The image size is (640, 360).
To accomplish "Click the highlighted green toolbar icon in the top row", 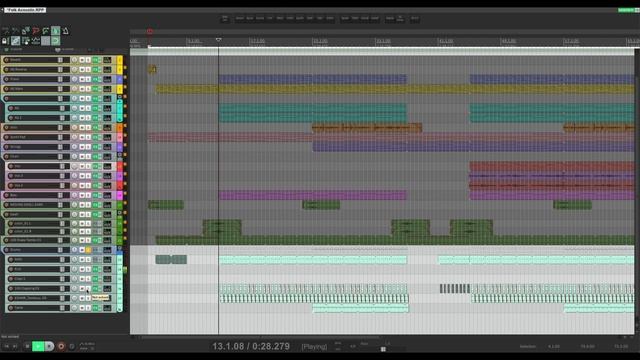I will 56,31.
